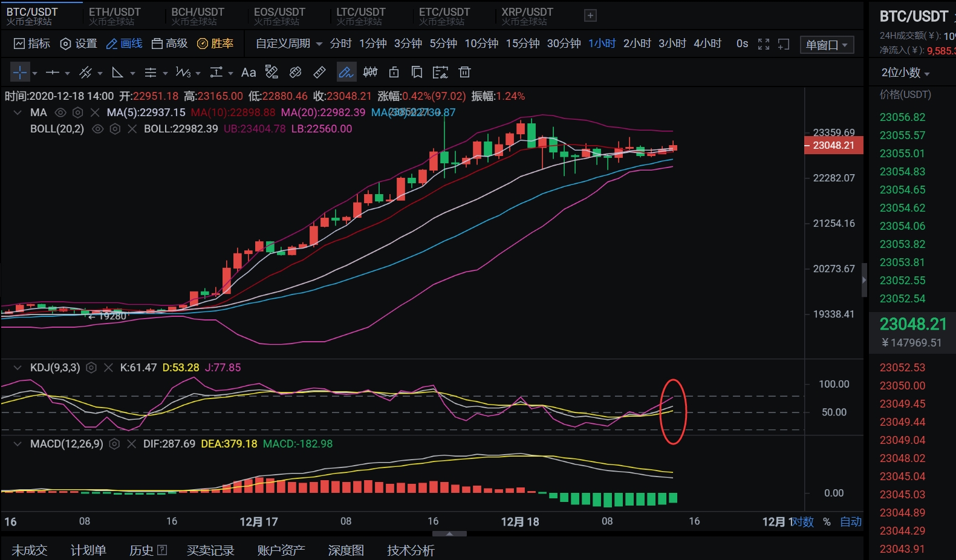Click the Aa text annotation tool
The image size is (956, 560).
249,73
